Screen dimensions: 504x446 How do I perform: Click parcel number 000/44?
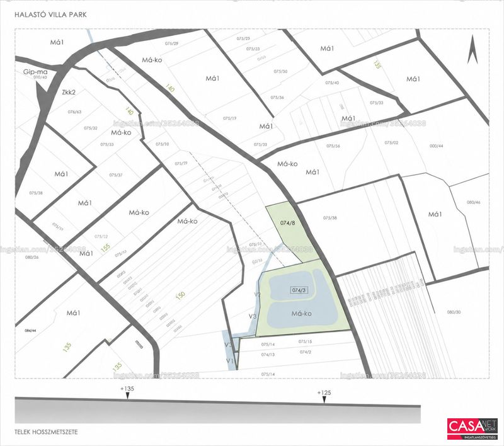(436, 146)
